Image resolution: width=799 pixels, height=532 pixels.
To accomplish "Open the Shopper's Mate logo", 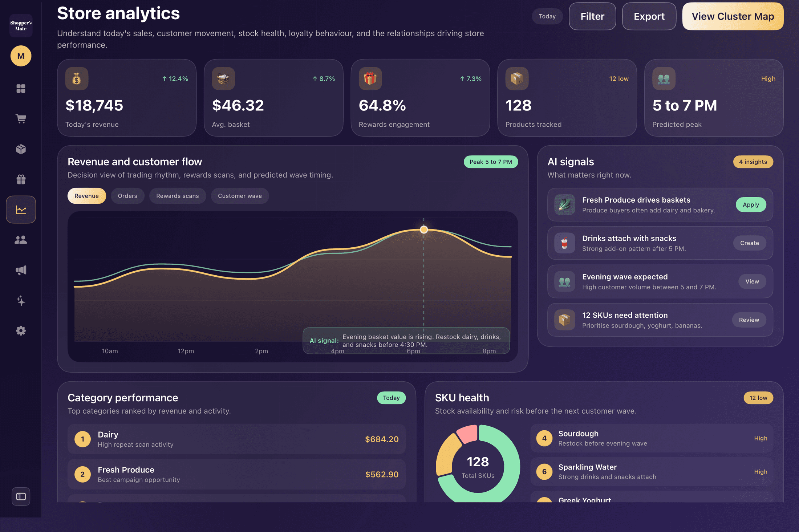I will [21, 26].
